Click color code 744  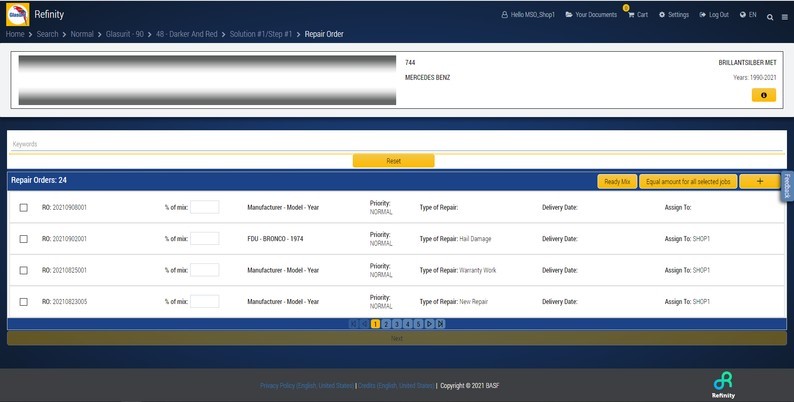[410, 63]
